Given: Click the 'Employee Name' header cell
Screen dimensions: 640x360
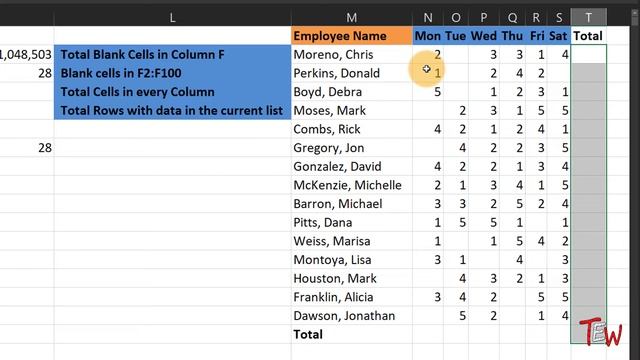Looking at the screenshot, I should (351, 36).
